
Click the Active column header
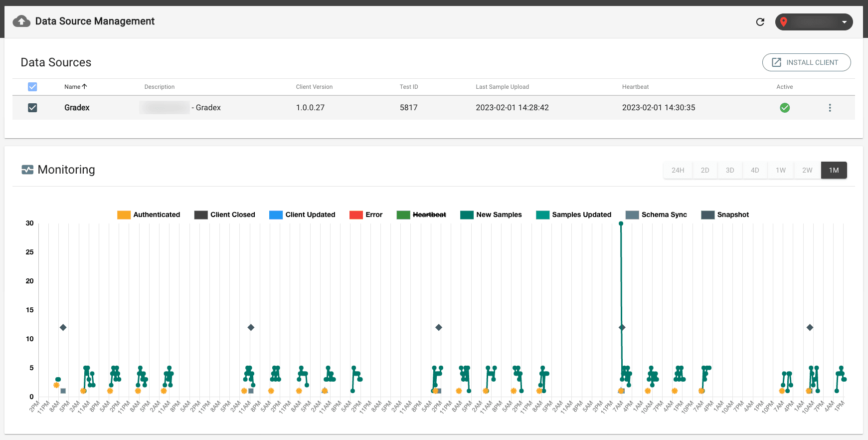(x=784, y=87)
